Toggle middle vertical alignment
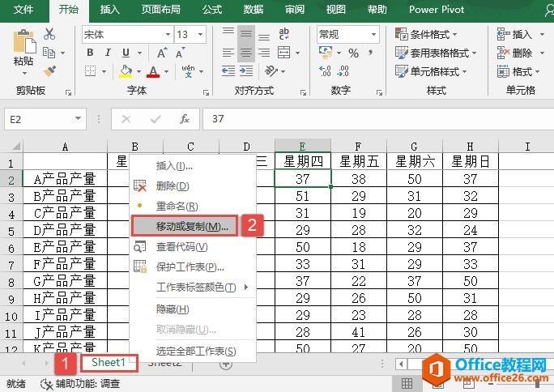Screen dimensions: 554x392 click(x=246, y=34)
